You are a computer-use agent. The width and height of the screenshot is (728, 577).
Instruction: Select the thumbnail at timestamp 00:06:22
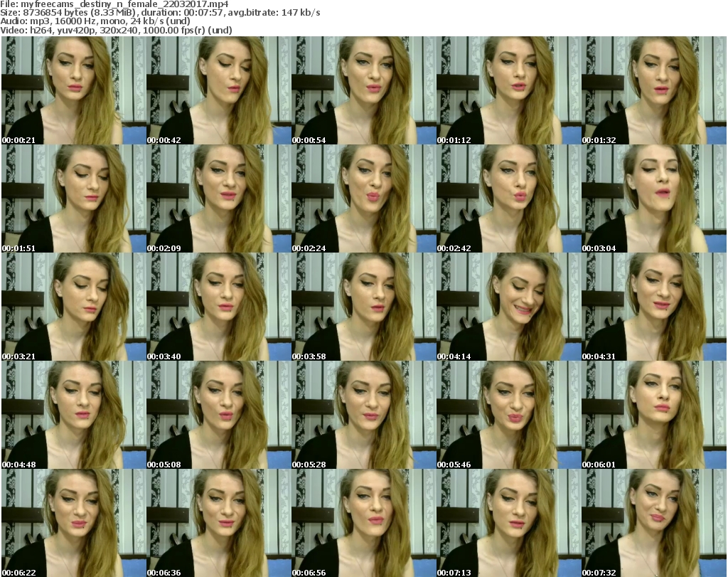74,523
